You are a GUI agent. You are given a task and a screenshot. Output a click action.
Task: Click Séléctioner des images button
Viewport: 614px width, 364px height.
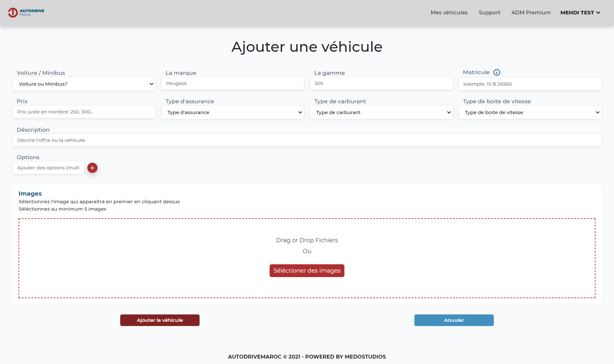pos(307,270)
